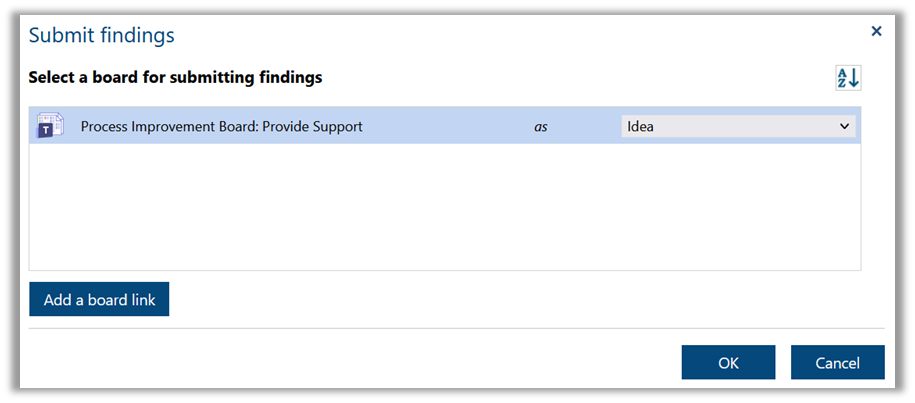The height and width of the screenshot is (403, 915).
Task: Sort the board list alphabetically
Action: point(848,78)
